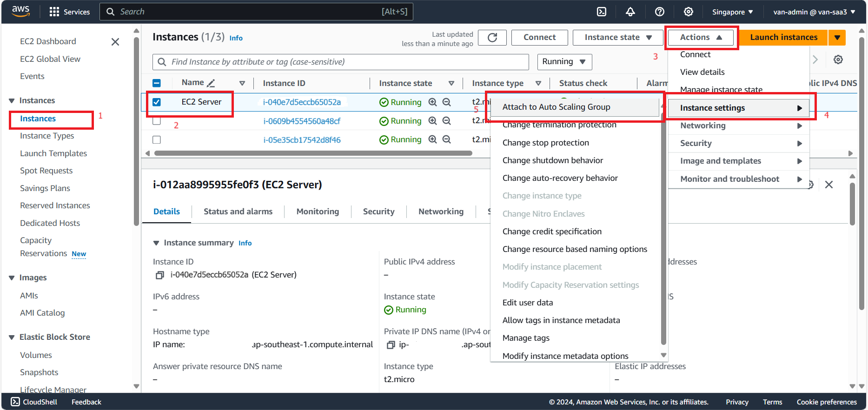The image size is (868, 410).
Task: Open Image and templates submenu
Action: (x=739, y=161)
